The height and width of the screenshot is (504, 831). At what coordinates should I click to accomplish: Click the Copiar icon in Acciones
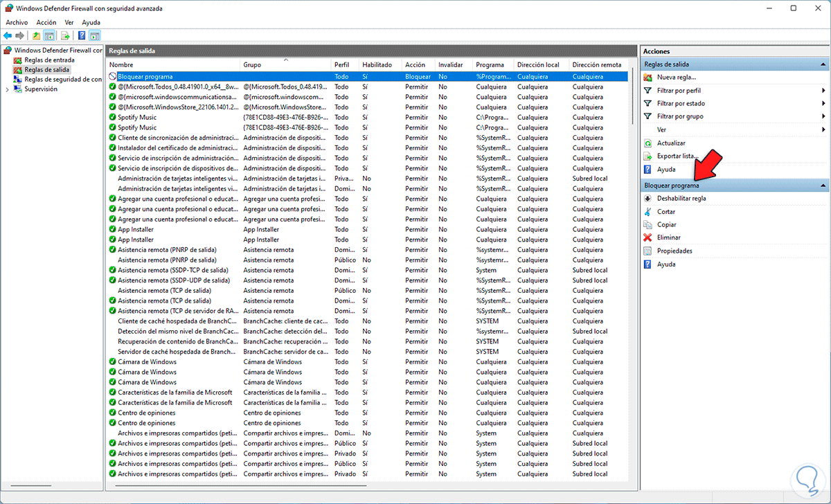coord(648,224)
